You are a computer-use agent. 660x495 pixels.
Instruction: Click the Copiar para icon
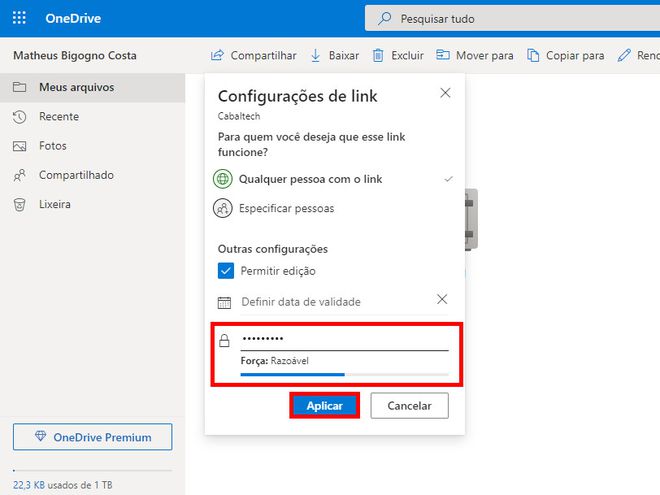[533, 55]
